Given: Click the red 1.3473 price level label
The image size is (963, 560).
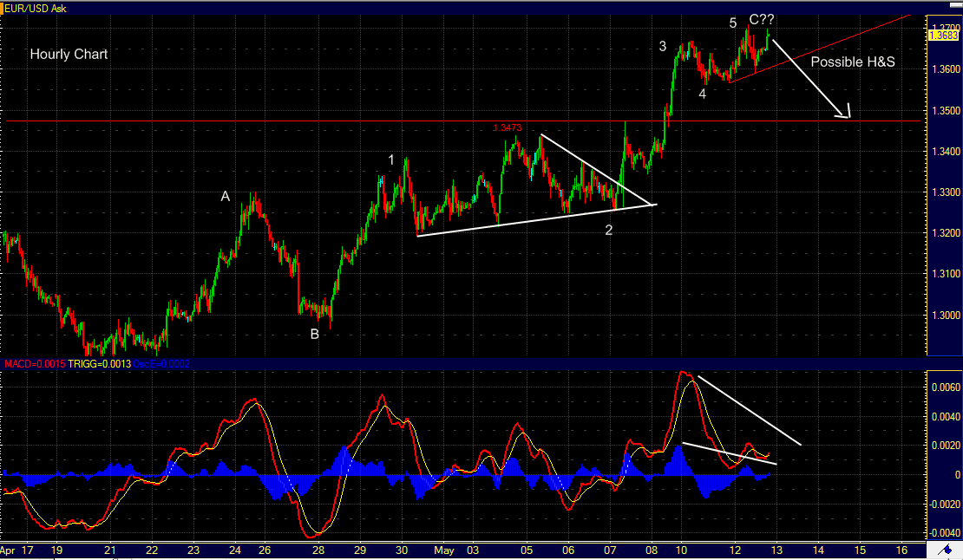Looking at the screenshot, I should click(x=507, y=127).
